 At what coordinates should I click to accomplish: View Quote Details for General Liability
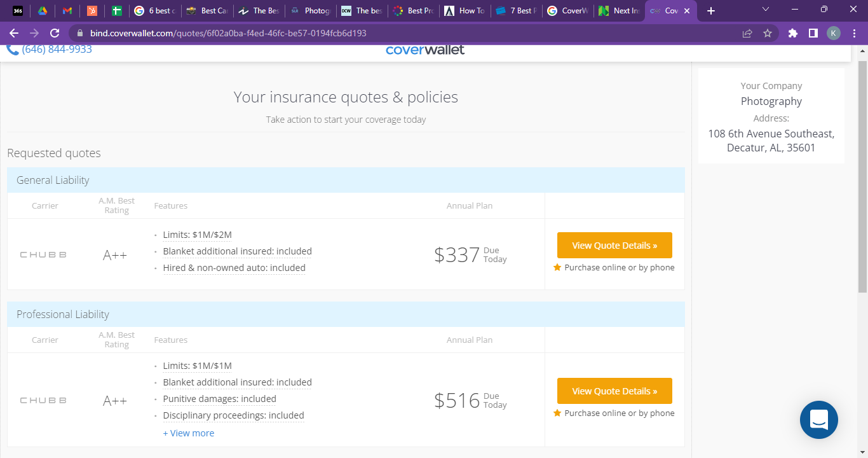coord(614,246)
